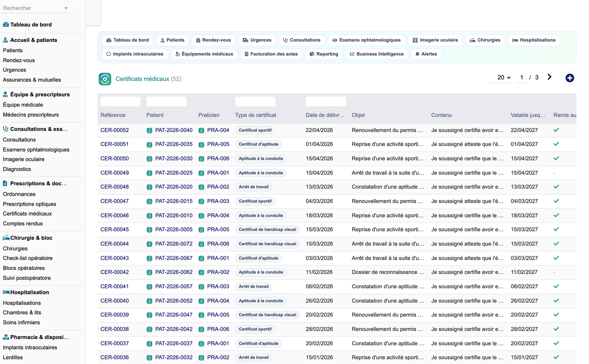This screenshot has height=364, width=589.
Task: Click practitioner icon in CER-00047 row
Action: click(201, 202)
